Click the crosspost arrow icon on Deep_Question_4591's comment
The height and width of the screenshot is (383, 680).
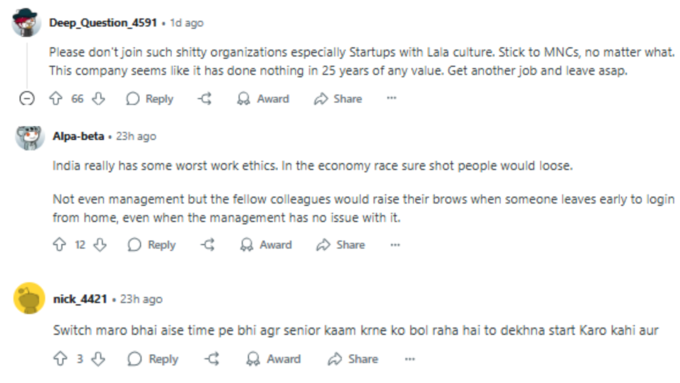click(205, 98)
